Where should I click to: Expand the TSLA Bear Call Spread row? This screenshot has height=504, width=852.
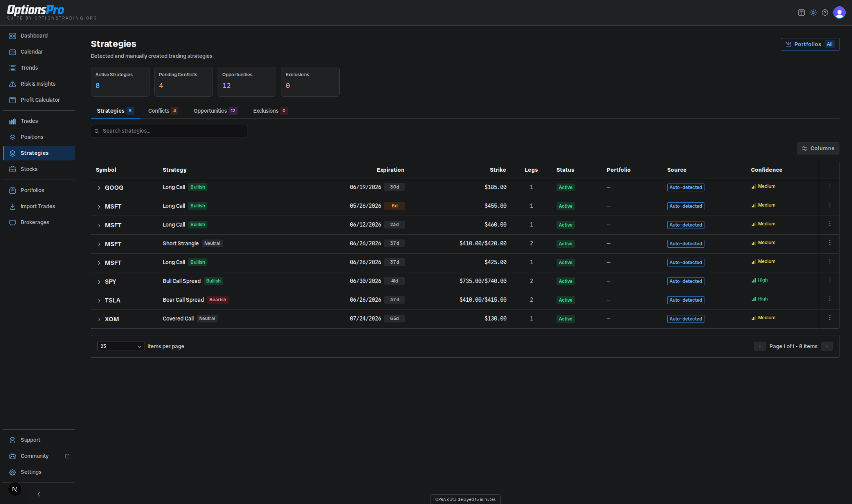(99, 301)
